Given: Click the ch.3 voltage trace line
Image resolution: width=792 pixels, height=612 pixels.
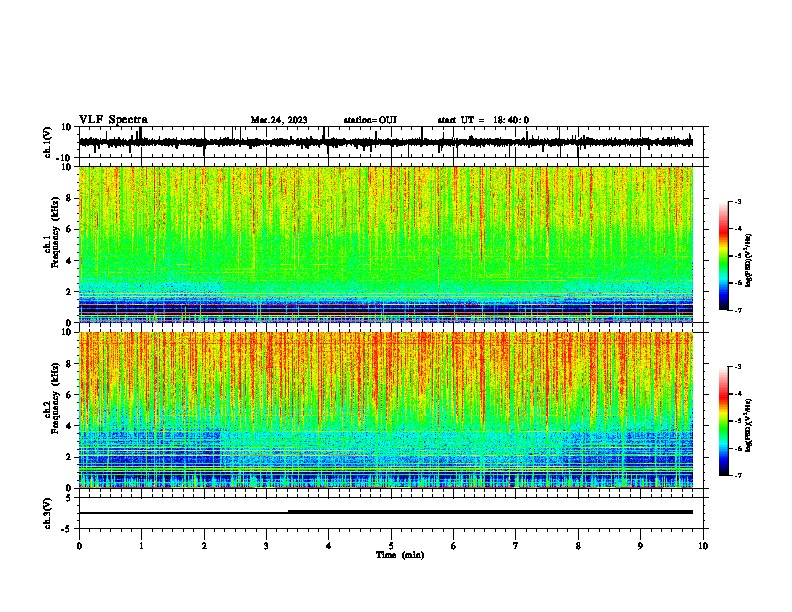Looking at the screenshot, I should click(386, 512).
